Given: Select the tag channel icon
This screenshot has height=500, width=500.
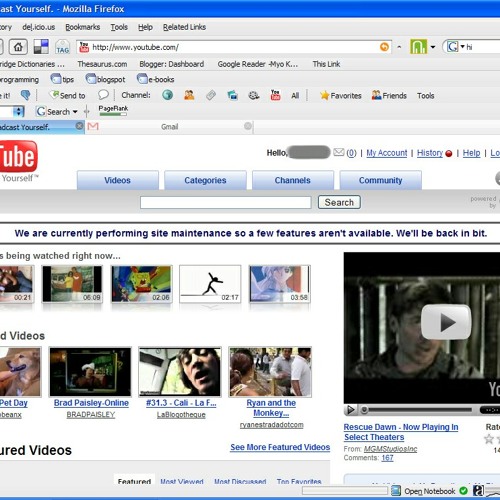Looking at the screenshot, I should coord(211,95).
